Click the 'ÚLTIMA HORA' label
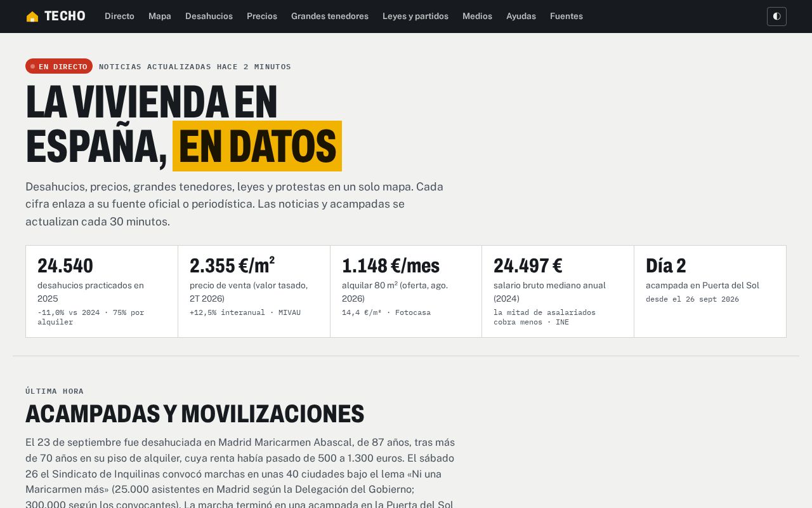 (x=55, y=391)
